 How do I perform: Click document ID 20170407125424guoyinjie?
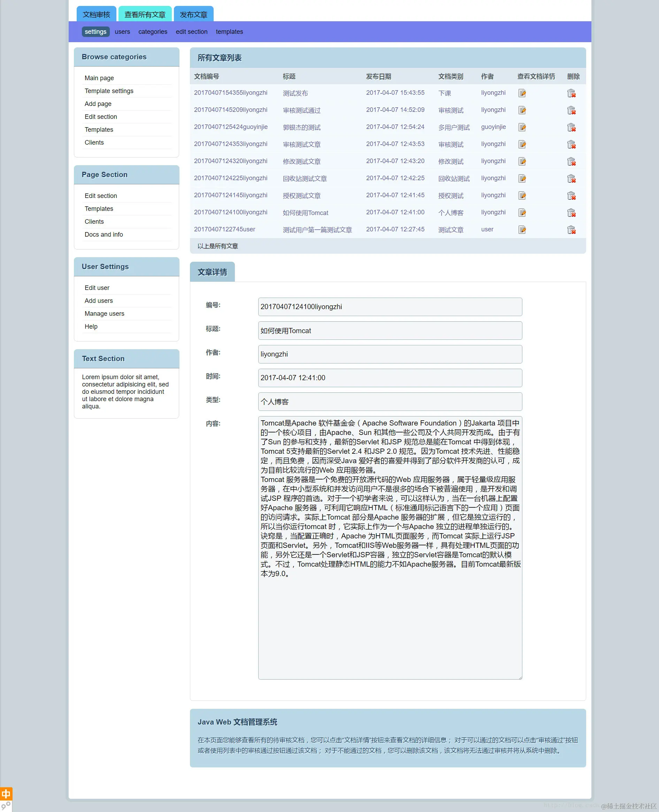tap(231, 127)
